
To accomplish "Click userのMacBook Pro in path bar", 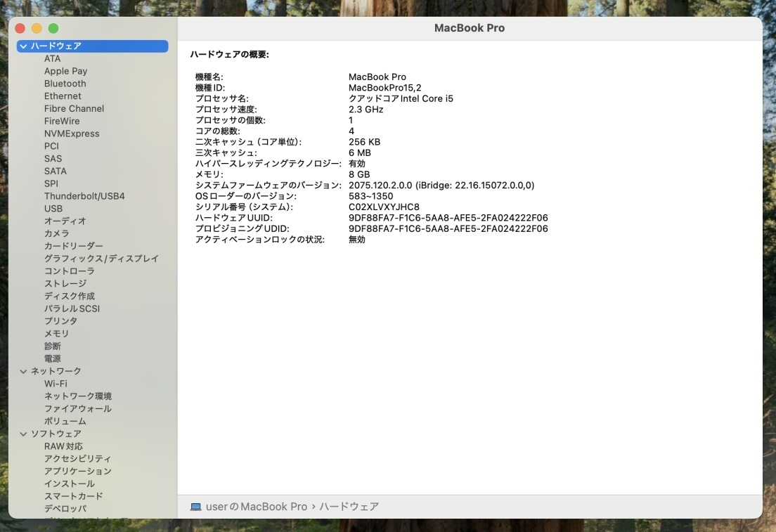I will pyautogui.click(x=257, y=507).
